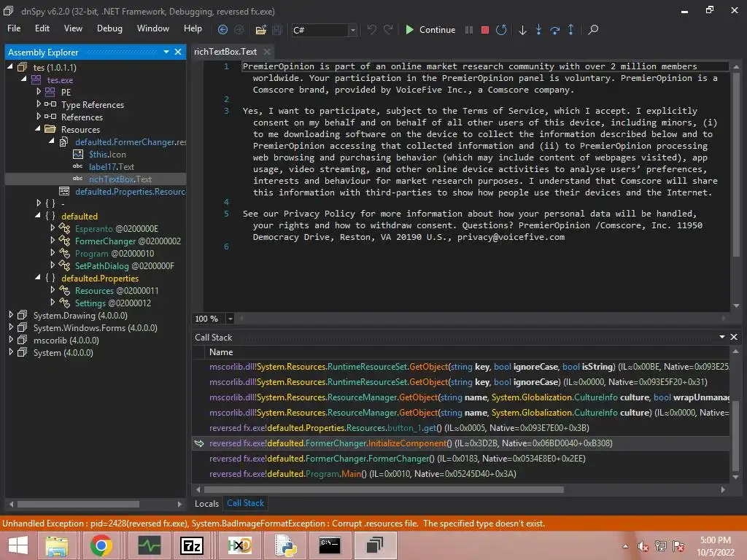Collapse the tes (1.0.1.1) assembly node
The image size is (747, 560).
(x=10, y=66)
